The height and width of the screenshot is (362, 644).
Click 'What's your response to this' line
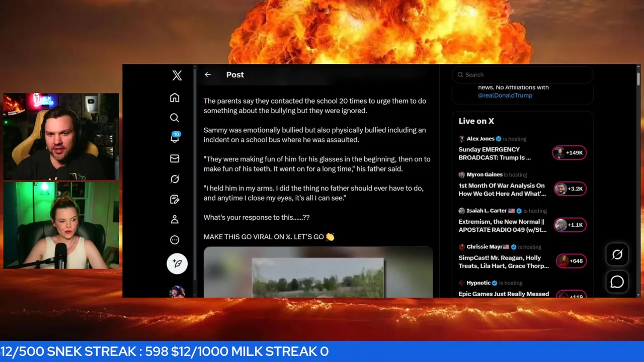point(257,218)
